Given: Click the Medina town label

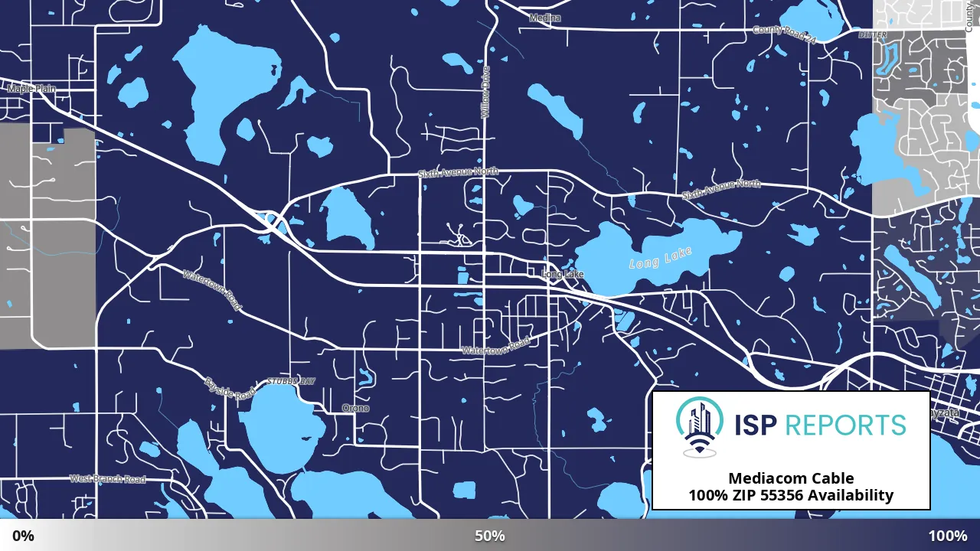Looking at the screenshot, I should [545, 18].
